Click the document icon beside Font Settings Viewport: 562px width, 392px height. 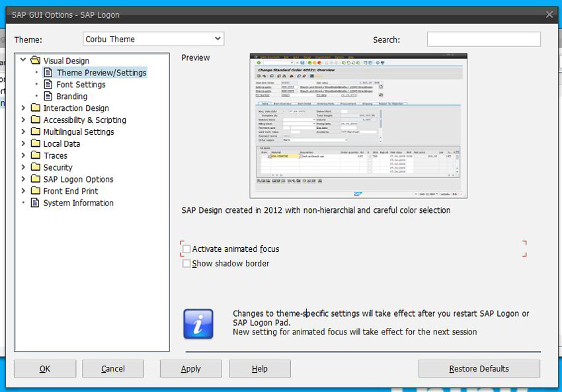coord(48,84)
